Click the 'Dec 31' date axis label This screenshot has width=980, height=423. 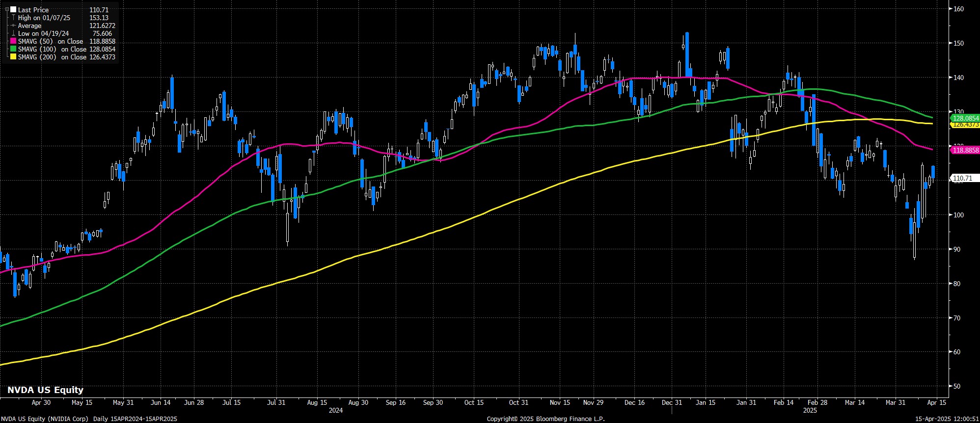tap(672, 402)
